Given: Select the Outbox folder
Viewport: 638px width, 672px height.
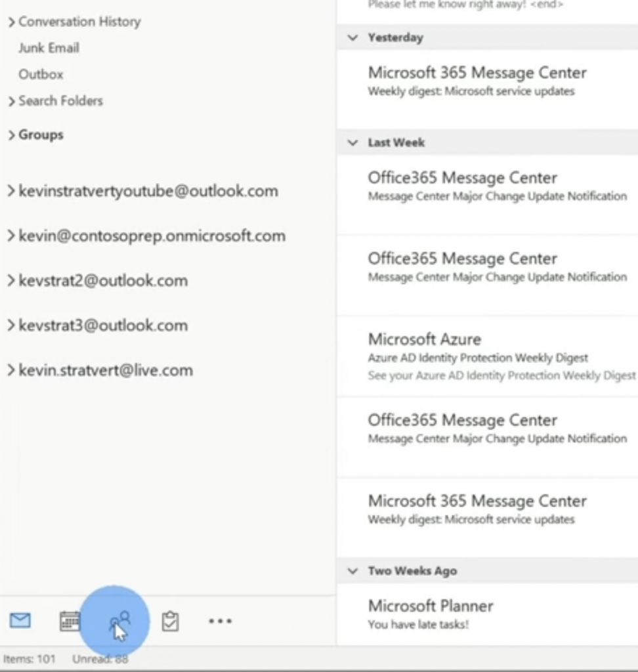Looking at the screenshot, I should click(41, 75).
